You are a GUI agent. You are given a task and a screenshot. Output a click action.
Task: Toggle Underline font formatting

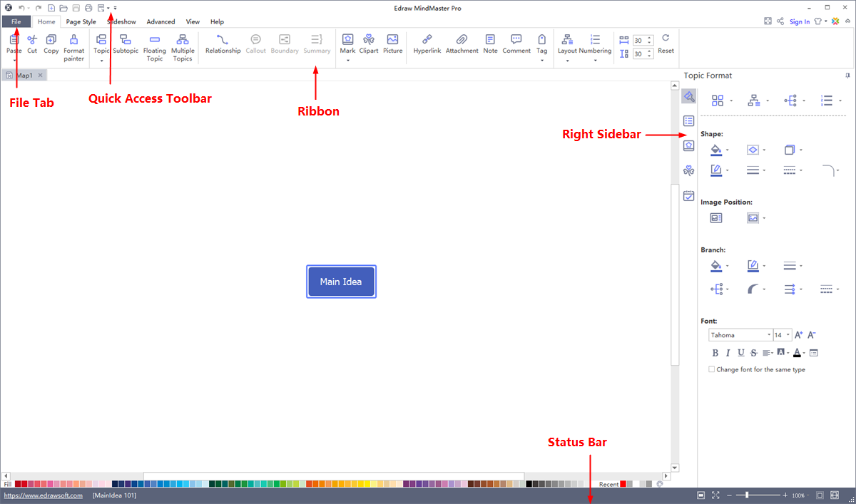tap(741, 353)
